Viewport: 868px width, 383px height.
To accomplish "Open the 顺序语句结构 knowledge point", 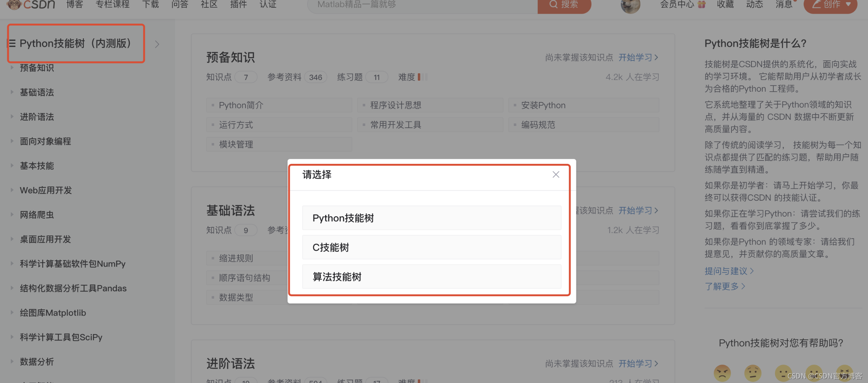I will point(247,278).
